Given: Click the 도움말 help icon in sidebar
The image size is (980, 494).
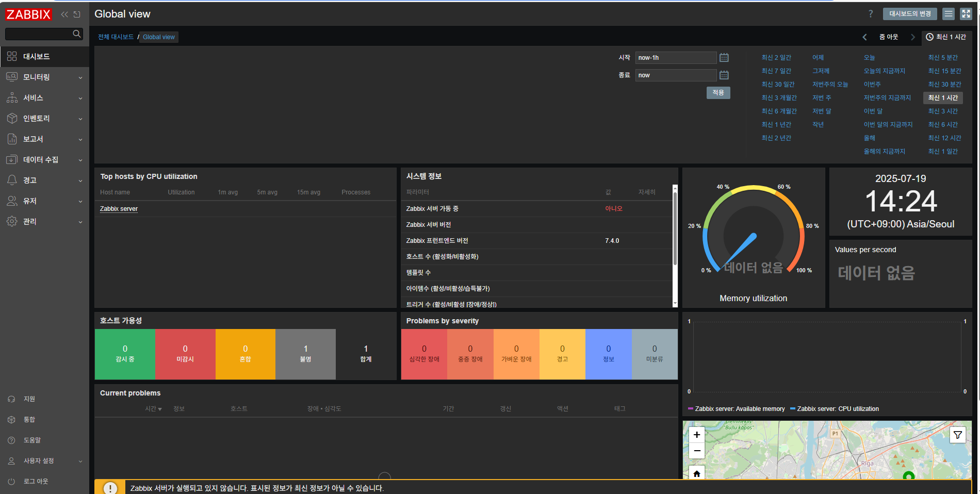Looking at the screenshot, I should 11,440.
